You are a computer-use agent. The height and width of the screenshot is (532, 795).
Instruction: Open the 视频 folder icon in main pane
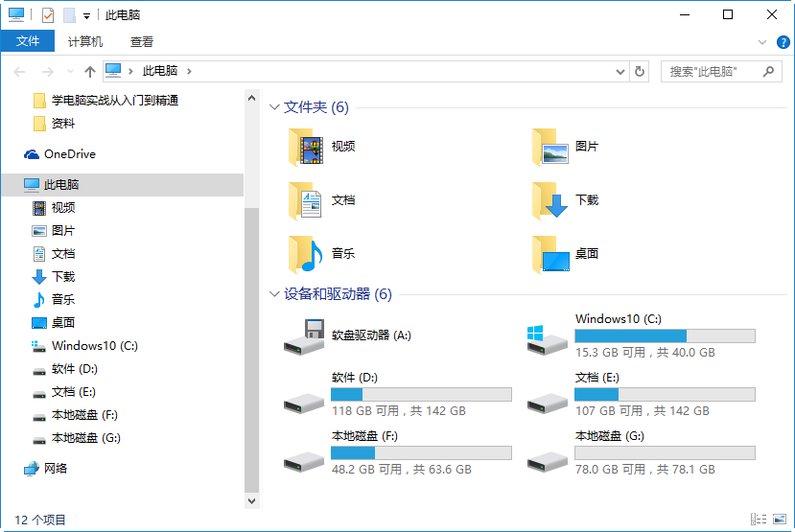306,147
